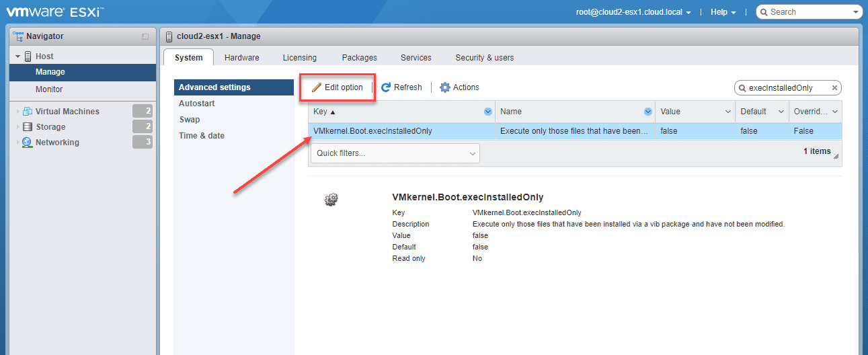Sort by the Key column header
This screenshot has width=868, height=355.
pyautogui.click(x=402, y=112)
